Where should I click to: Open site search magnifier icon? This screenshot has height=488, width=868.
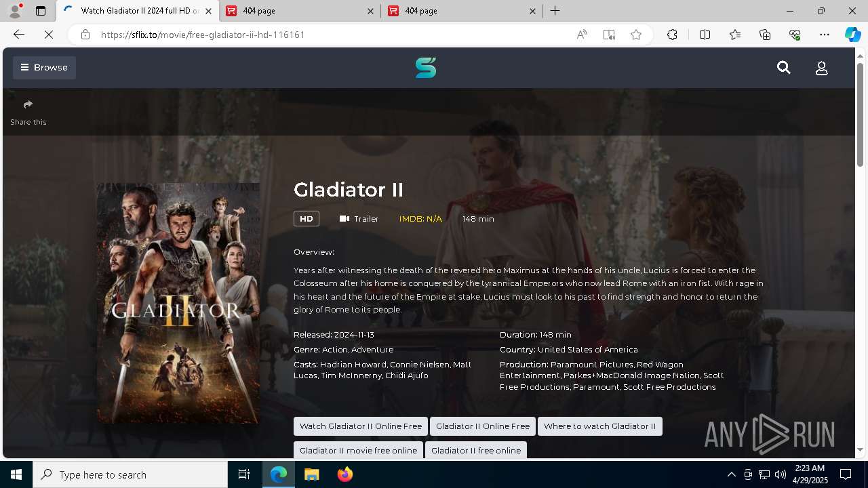tap(784, 68)
